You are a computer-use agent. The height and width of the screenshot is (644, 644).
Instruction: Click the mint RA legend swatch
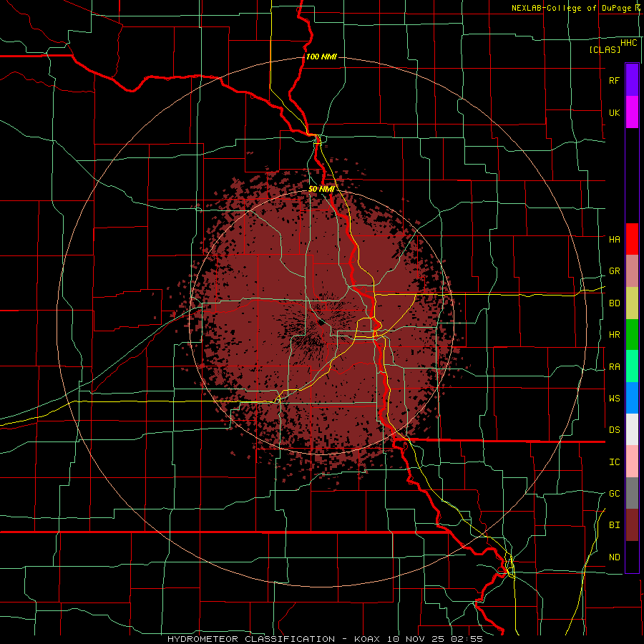[632, 366]
